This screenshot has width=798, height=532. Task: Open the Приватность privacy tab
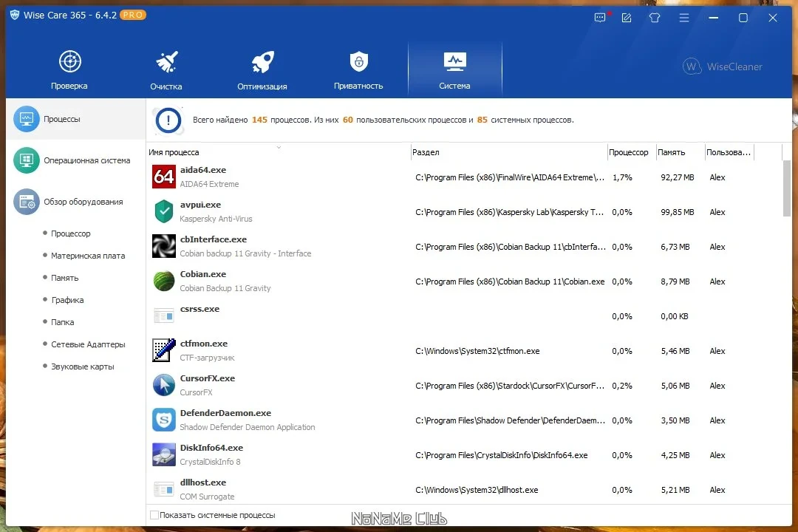pos(358,69)
